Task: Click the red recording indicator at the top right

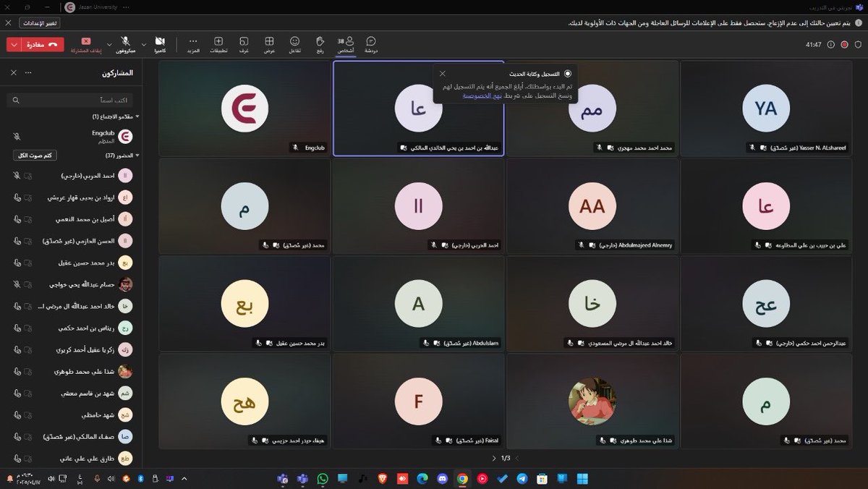Action: click(x=844, y=45)
